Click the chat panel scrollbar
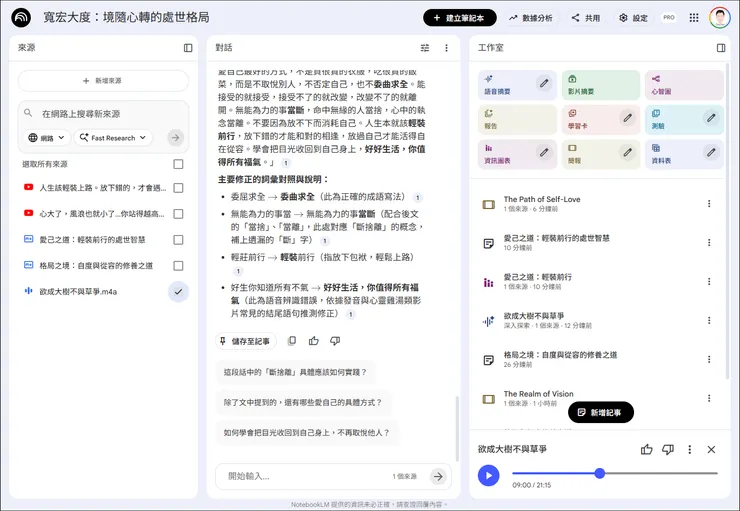This screenshot has height=511, width=740. [x=456, y=428]
